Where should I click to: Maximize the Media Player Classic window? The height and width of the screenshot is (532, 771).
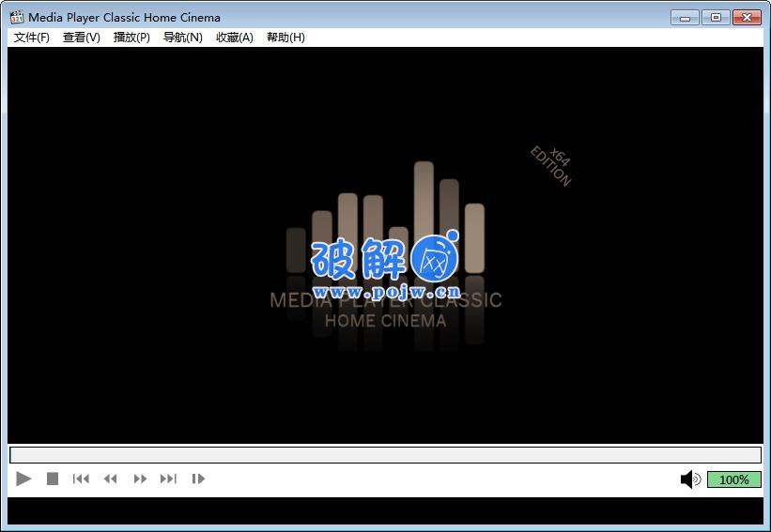pos(716,18)
